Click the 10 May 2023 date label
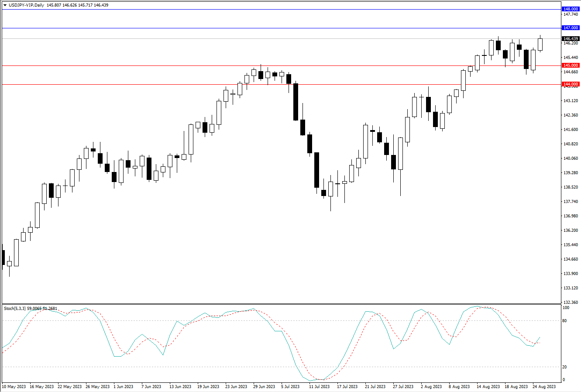This screenshot has width=581, height=392. point(15,387)
